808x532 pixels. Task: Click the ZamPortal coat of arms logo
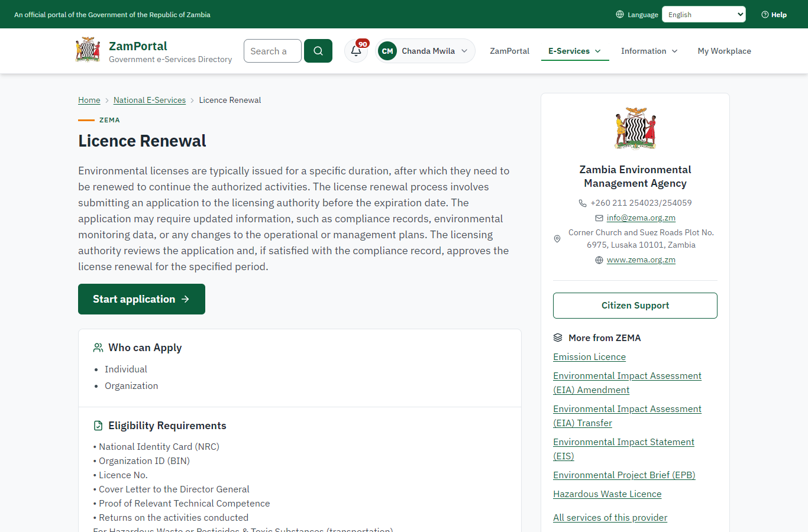(x=88, y=50)
